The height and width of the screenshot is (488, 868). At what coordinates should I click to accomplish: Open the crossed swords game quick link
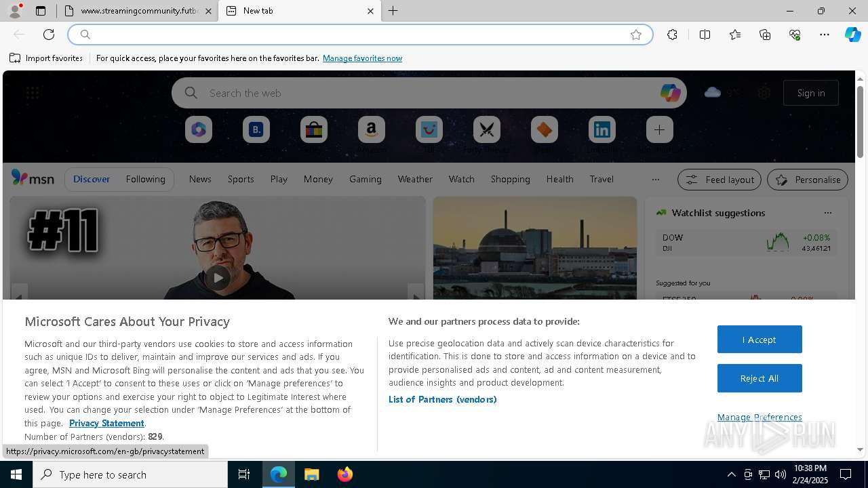[x=487, y=129]
